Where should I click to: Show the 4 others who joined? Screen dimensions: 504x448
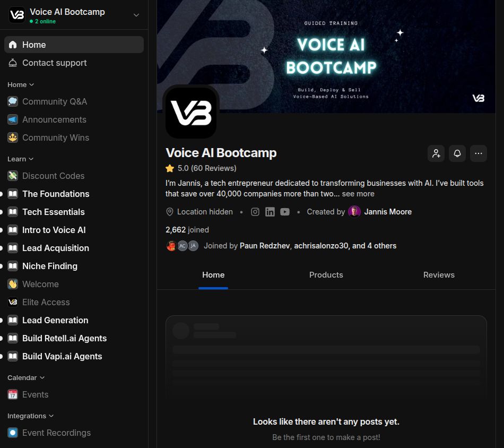[382, 246]
